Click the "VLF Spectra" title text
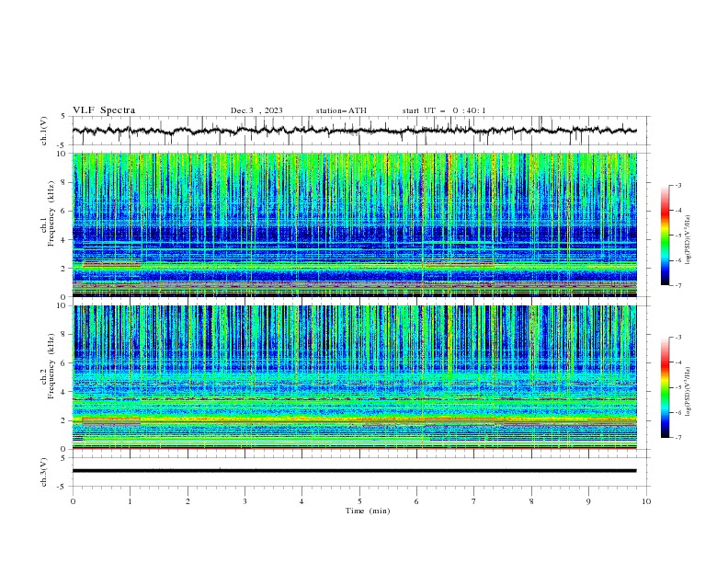The image size is (728, 563). [104, 110]
